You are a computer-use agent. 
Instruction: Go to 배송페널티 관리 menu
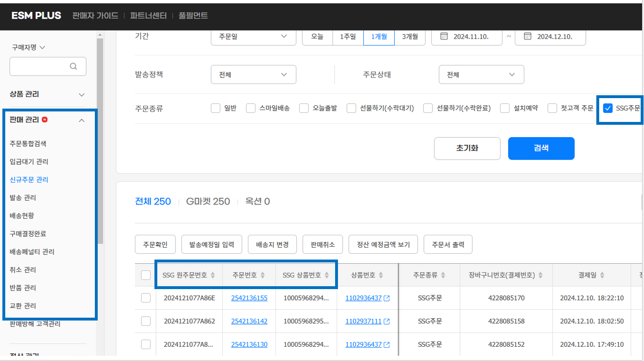coord(32,252)
